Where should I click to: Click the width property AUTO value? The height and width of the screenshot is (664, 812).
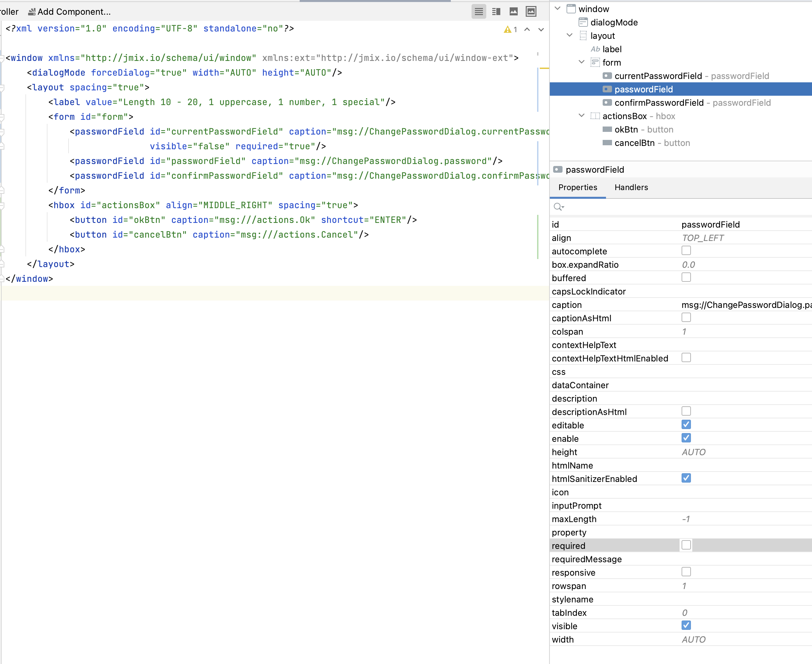coord(694,640)
